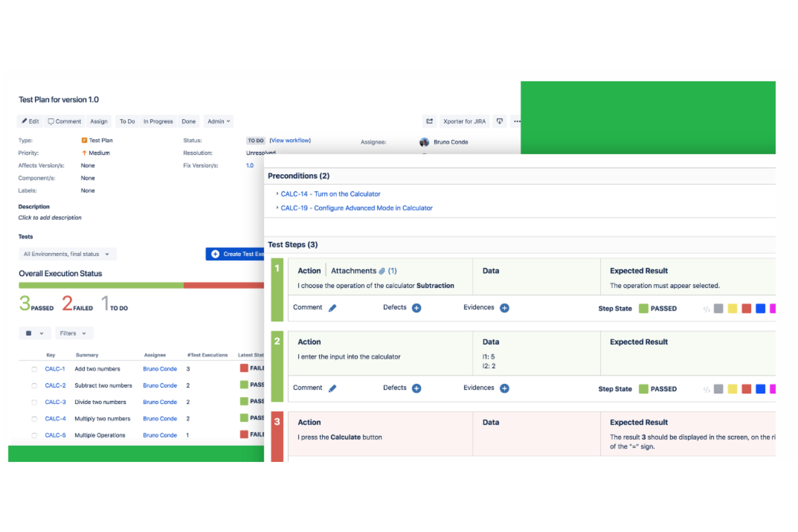Add evidence using the plus icon in step 1
This screenshot has height=532, width=798.
504,307
